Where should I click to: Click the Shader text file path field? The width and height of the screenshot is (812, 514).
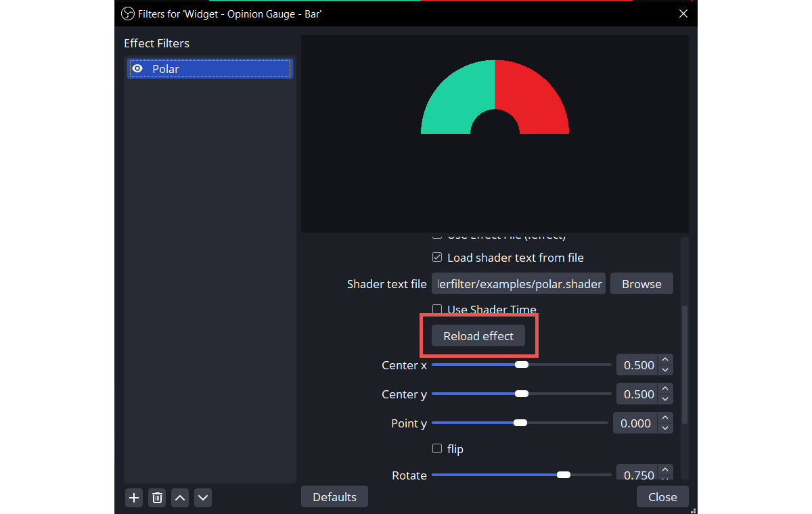coord(518,284)
